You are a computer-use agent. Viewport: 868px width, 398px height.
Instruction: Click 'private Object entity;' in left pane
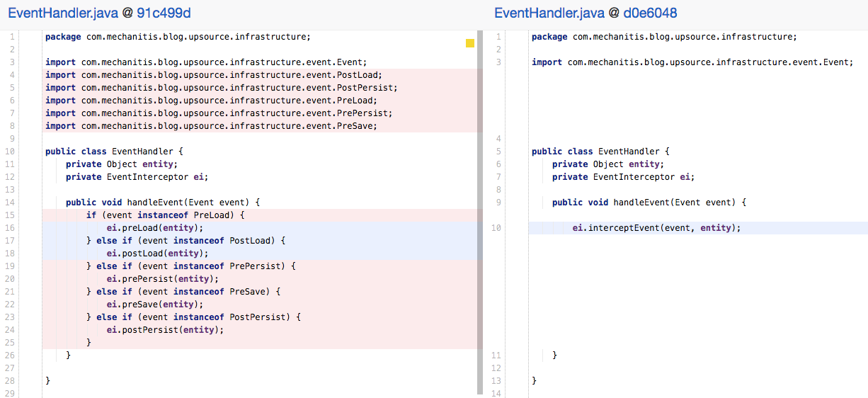[122, 164]
